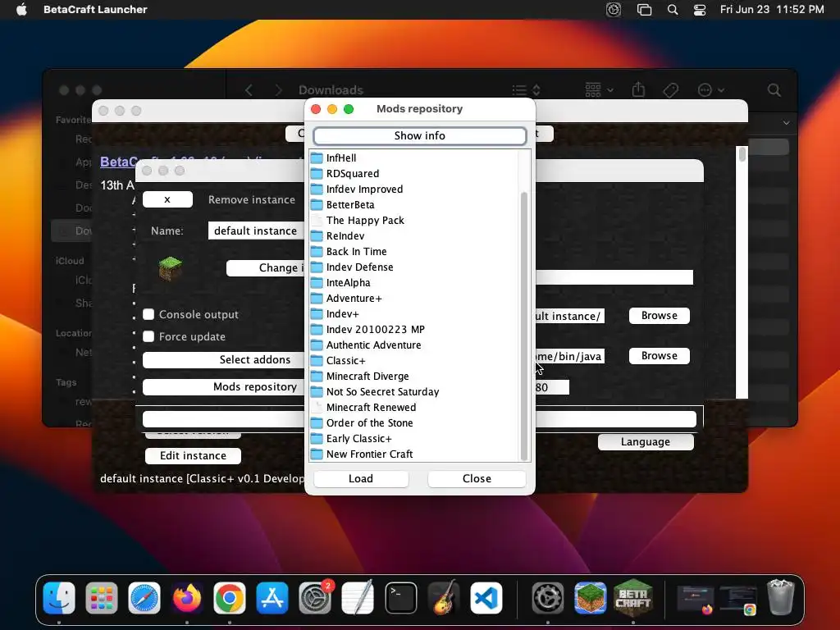Click the ReIndev folder icon
Screen dimensions: 840x630
tap(317, 235)
